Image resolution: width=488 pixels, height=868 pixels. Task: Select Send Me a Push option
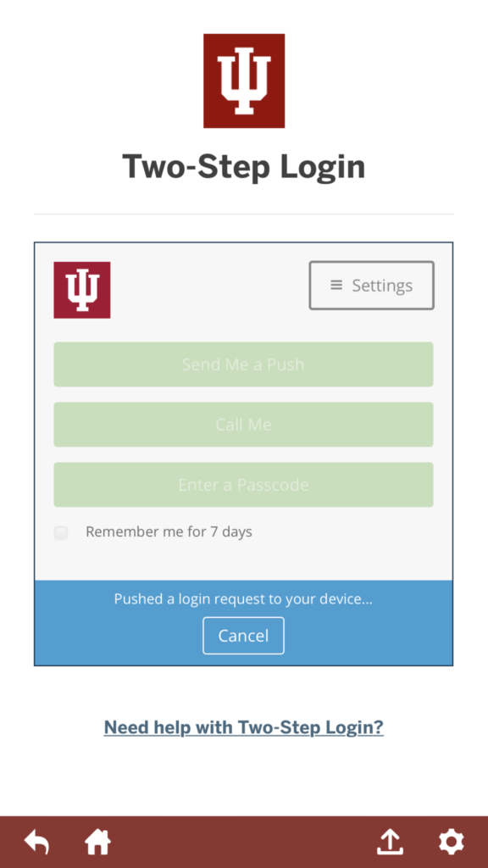tap(243, 364)
